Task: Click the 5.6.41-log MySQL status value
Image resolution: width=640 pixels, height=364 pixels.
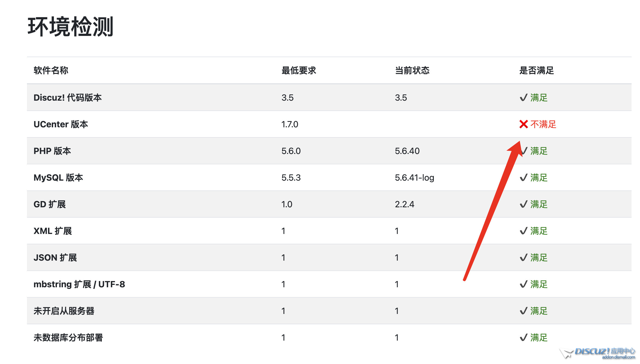Action: point(414,178)
